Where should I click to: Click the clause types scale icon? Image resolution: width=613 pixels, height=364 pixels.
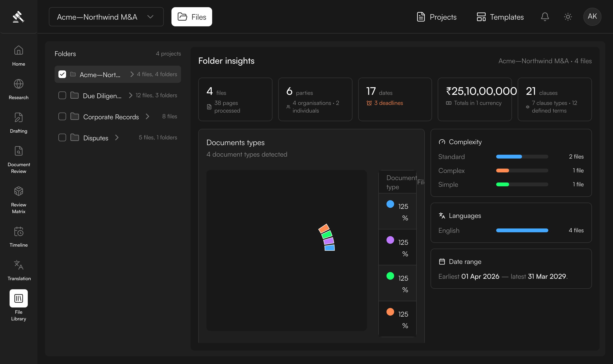528,107
